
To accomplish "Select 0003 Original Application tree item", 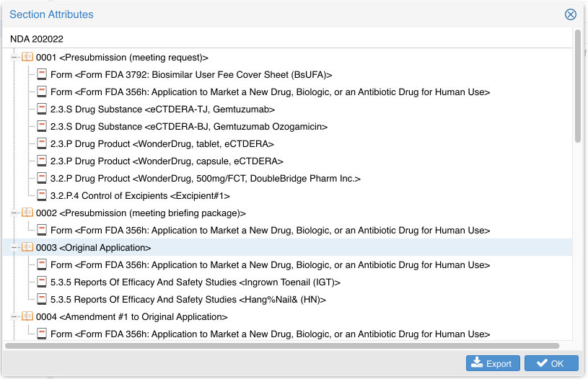I will [93, 247].
